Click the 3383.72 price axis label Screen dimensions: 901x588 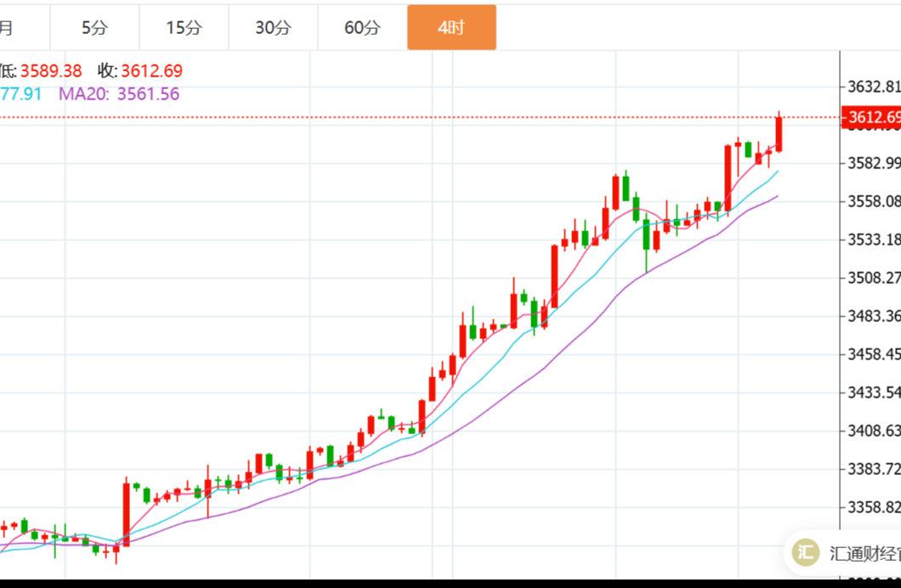tap(874, 469)
